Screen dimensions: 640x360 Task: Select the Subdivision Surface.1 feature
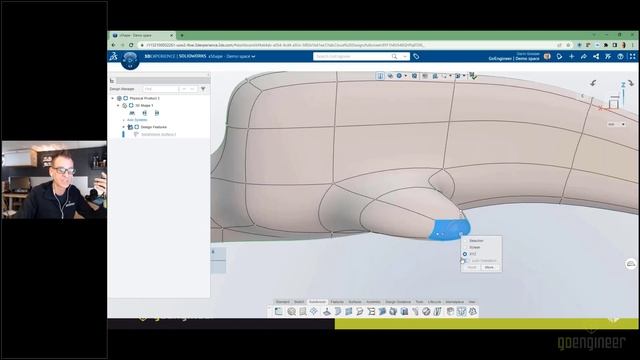(158, 134)
